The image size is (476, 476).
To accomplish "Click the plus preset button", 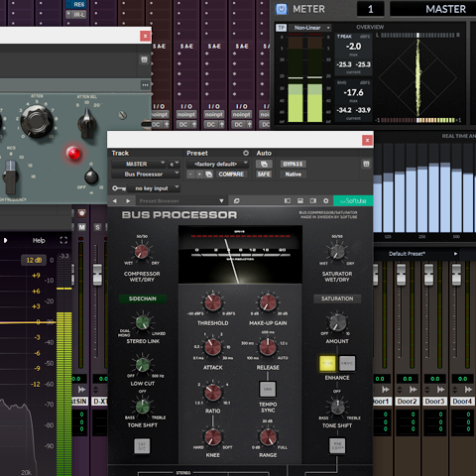I will 199,175.
